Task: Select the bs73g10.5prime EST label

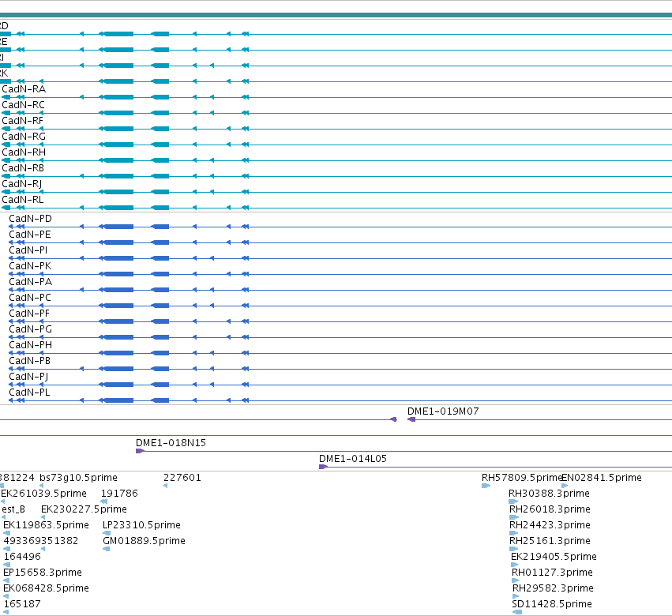Action: (x=78, y=478)
